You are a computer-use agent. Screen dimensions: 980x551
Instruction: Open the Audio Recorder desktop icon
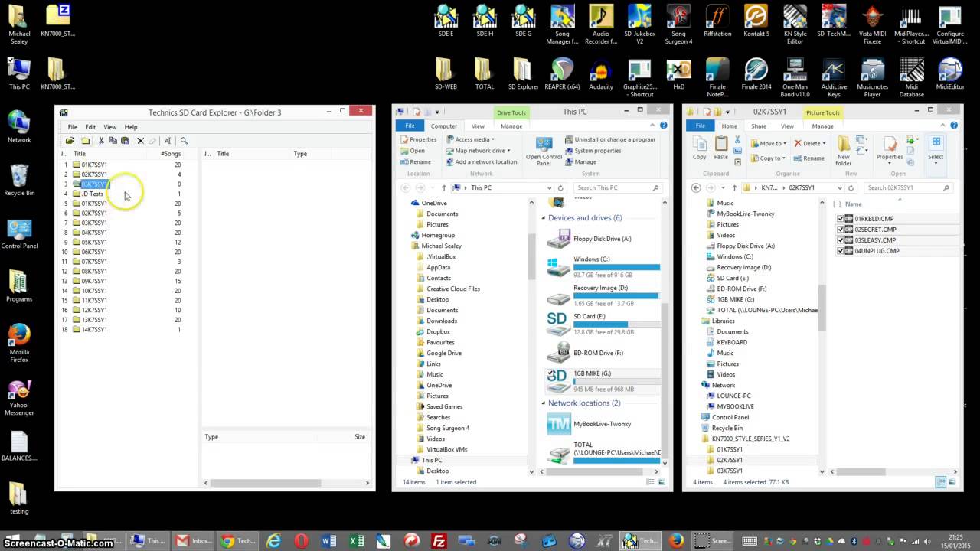click(601, 24)
